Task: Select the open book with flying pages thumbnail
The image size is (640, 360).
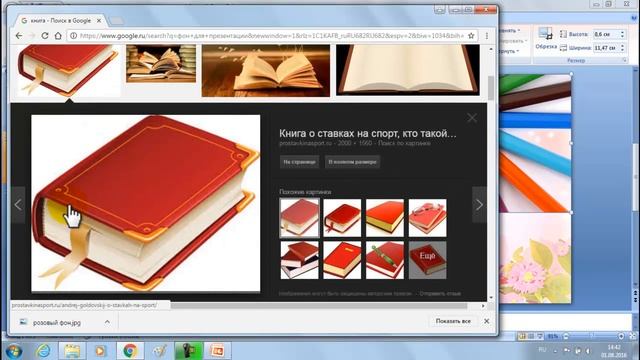Action: (266, 71)
